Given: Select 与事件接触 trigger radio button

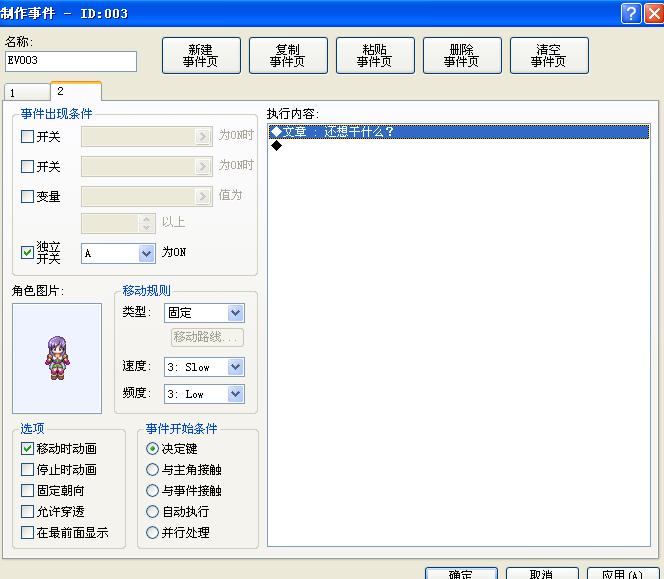Looking at the screenshot, I should 152,490.
